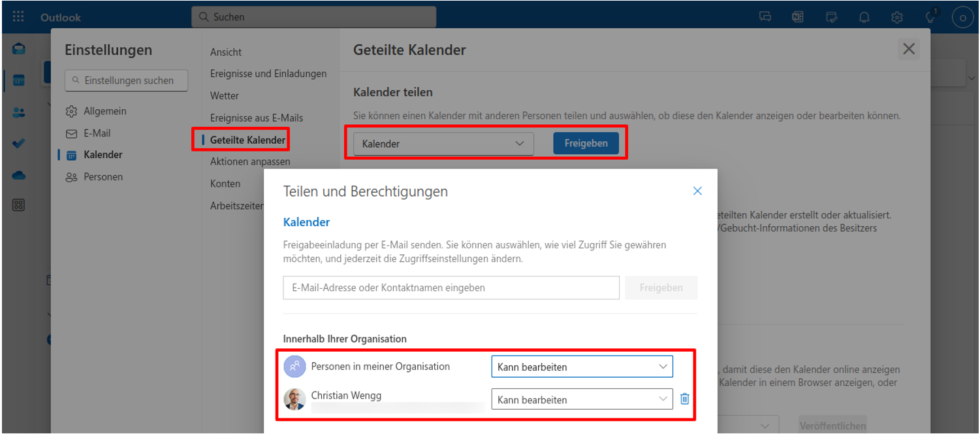This screenshot has width=980, height=434.
Task: Open Ereignisse und Einladungen settings
Action: point(268,74)
